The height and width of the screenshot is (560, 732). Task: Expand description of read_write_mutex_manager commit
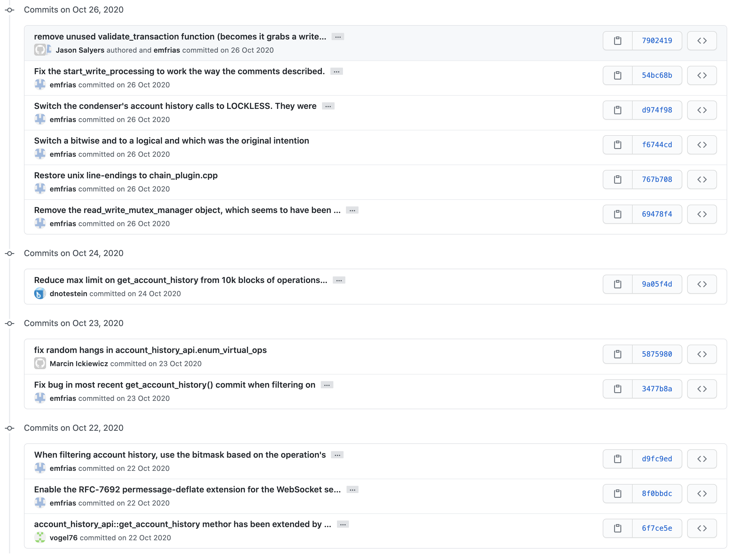(352, 210)
